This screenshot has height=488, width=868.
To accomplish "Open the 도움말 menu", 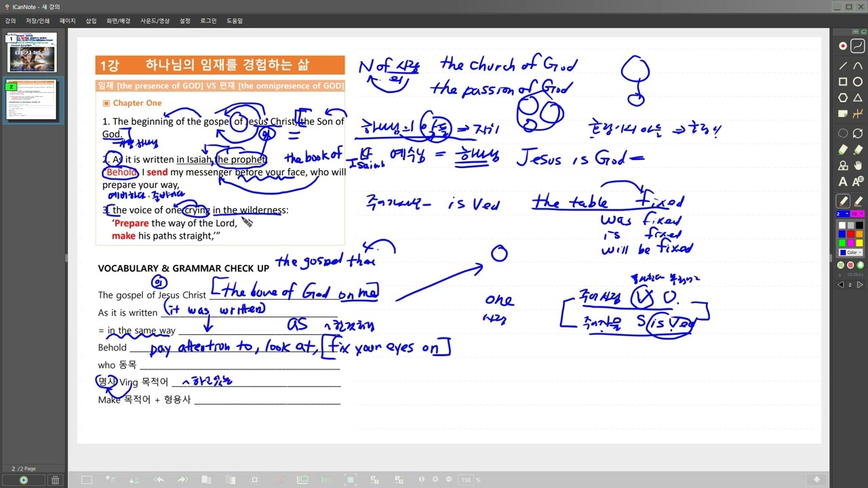I will [235, 21].
